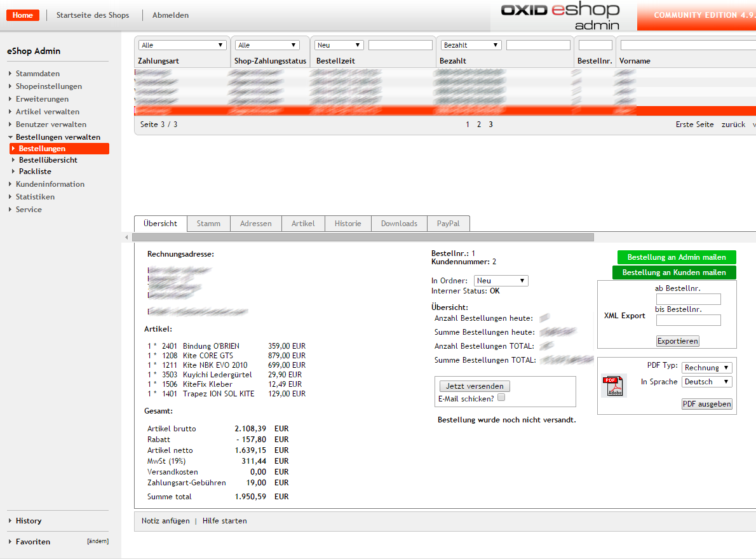Click the ab Bestellnr. input field
The image size is (756, 559).
[x=689, y=299]
